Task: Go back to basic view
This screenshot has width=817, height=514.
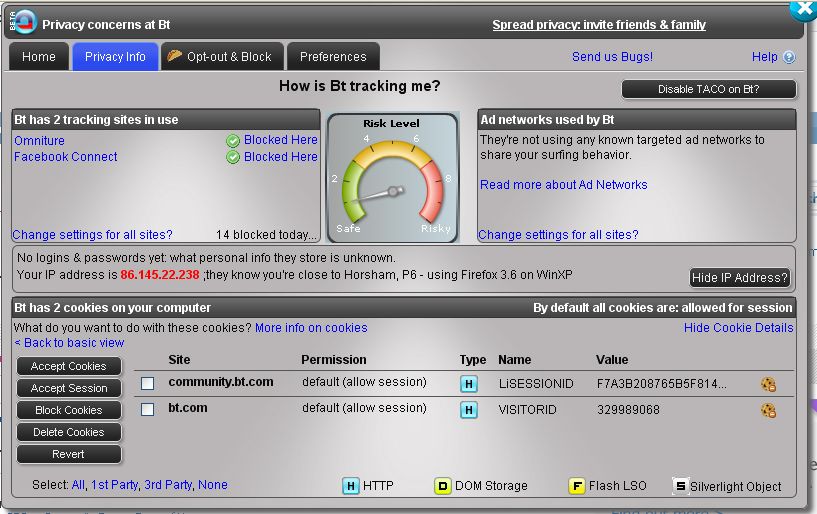Action: point(69,343)
